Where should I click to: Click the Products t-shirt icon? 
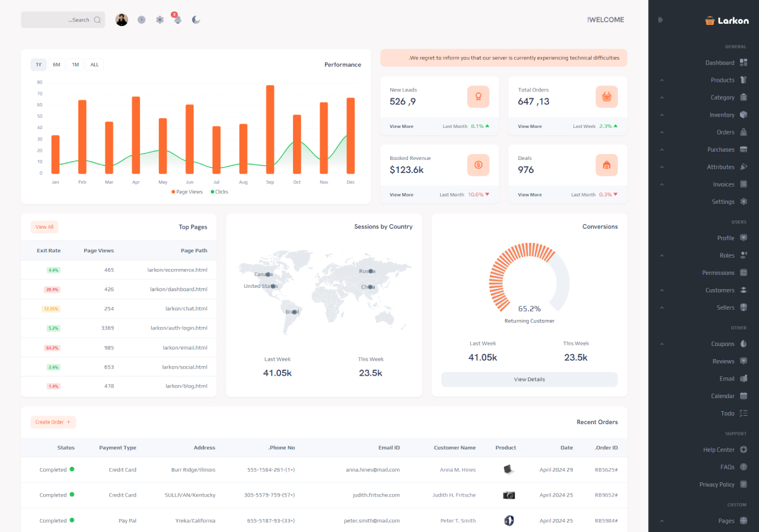(744, 80)
